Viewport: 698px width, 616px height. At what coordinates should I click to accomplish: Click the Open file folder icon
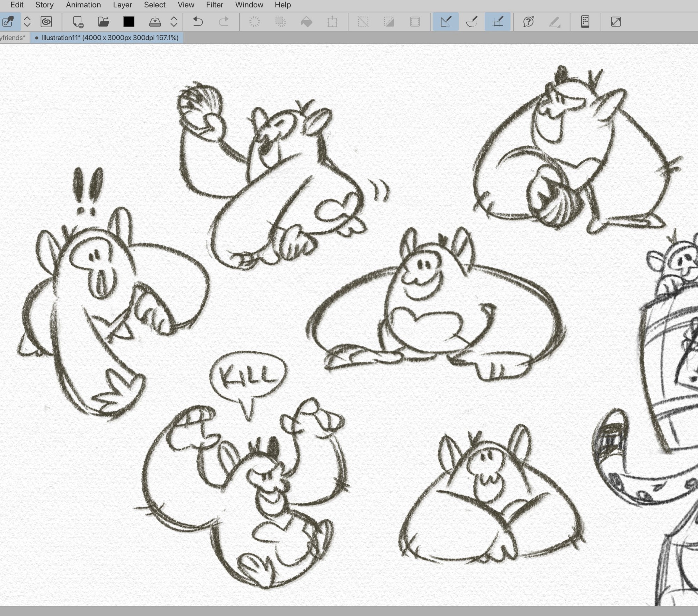click(x=103, y=22)
